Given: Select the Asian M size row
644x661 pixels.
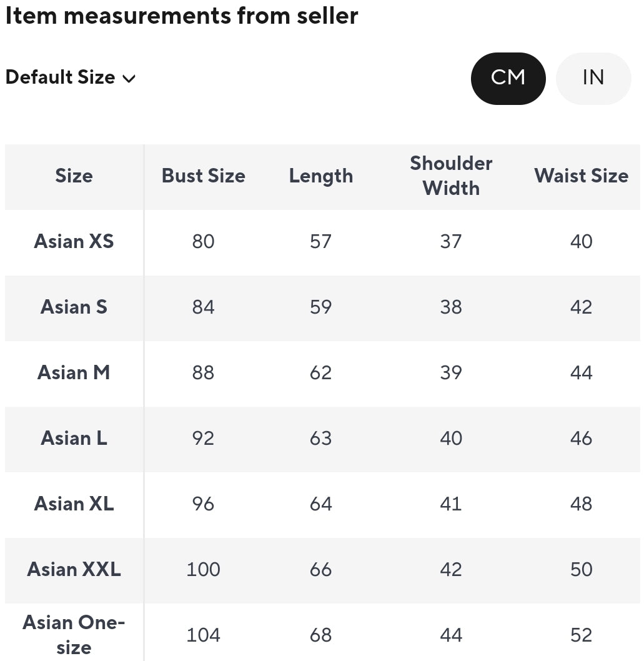Looking at the screenshot, I should [322, 373].
